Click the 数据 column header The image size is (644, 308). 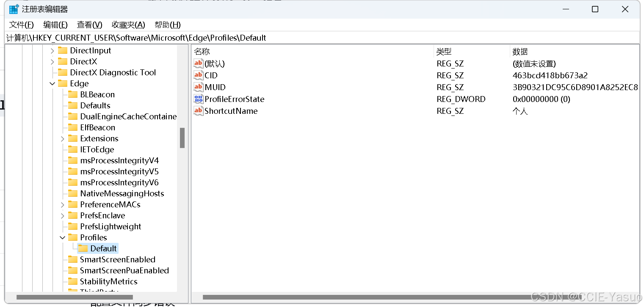pyautogui.click(x=574, y=52)
